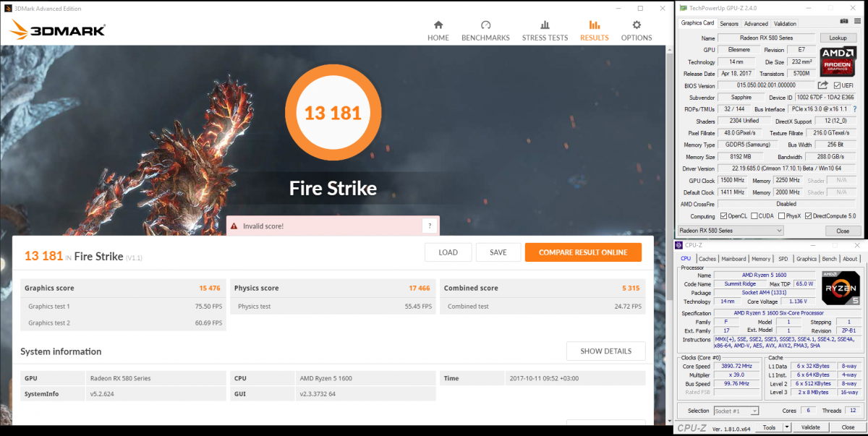This screenshot has width=868, height=436.
Task: Click the Graphics score value 15 476
Action: (x=210, y=288)
